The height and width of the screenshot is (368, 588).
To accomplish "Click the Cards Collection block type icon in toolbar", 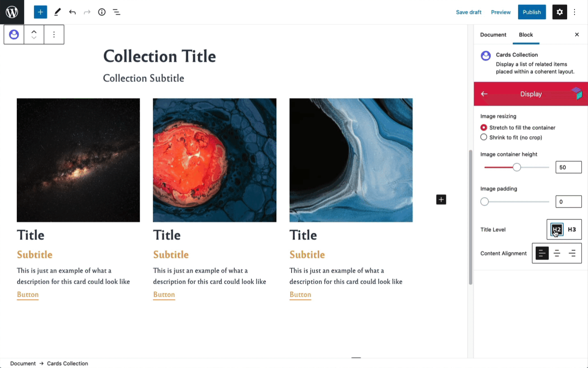I will 14,34.
